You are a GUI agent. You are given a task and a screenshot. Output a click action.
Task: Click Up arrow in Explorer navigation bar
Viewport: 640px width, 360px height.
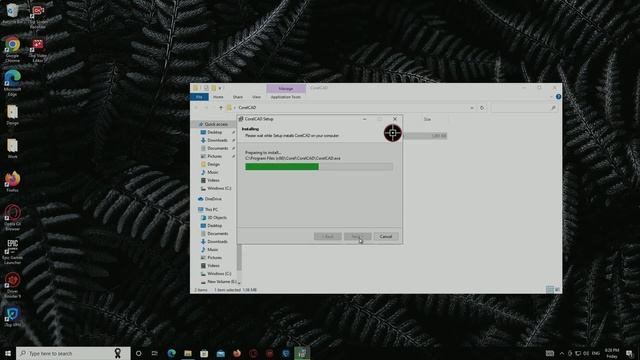221,108
